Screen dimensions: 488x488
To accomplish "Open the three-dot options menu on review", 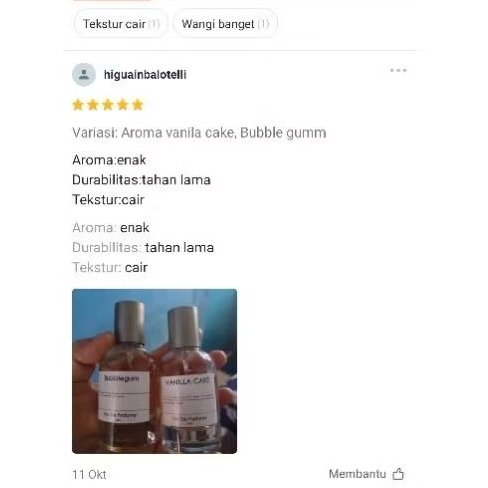I will click(398, 70).
